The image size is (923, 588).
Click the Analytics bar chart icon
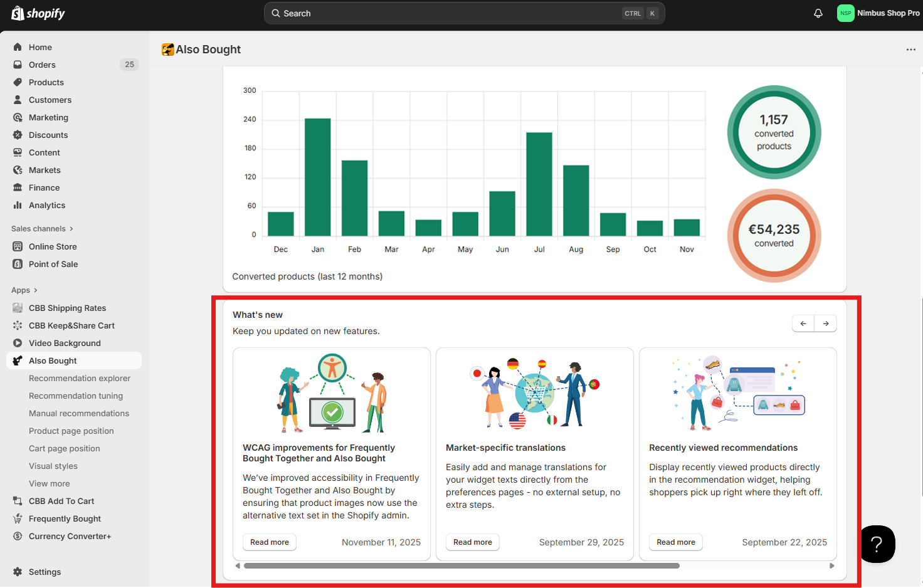coord(18,205)
